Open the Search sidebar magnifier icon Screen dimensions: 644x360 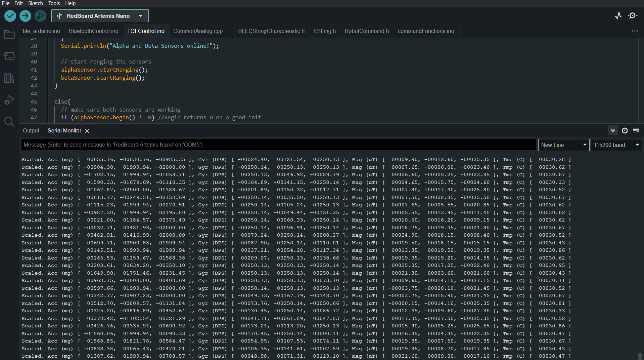tap(9, 122)
